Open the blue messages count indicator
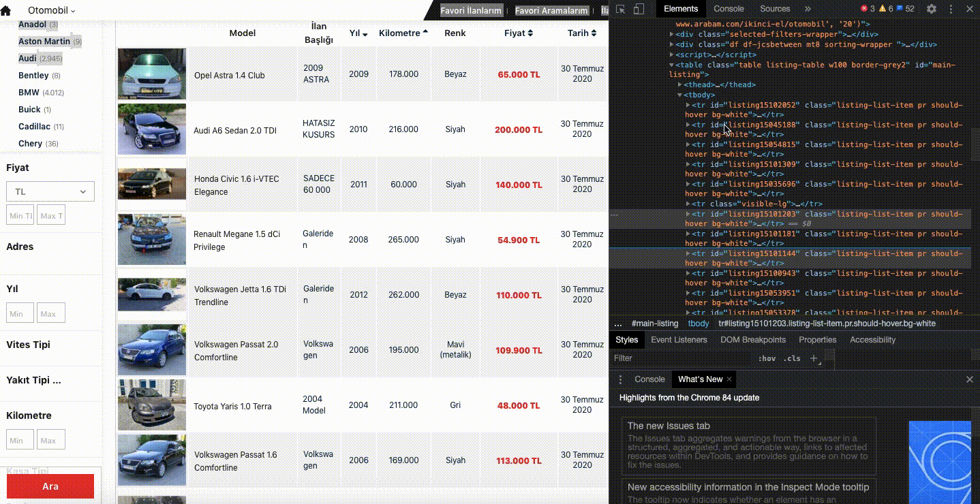The height and width of the screenshot is (504, 980). (x=906, y=9)
